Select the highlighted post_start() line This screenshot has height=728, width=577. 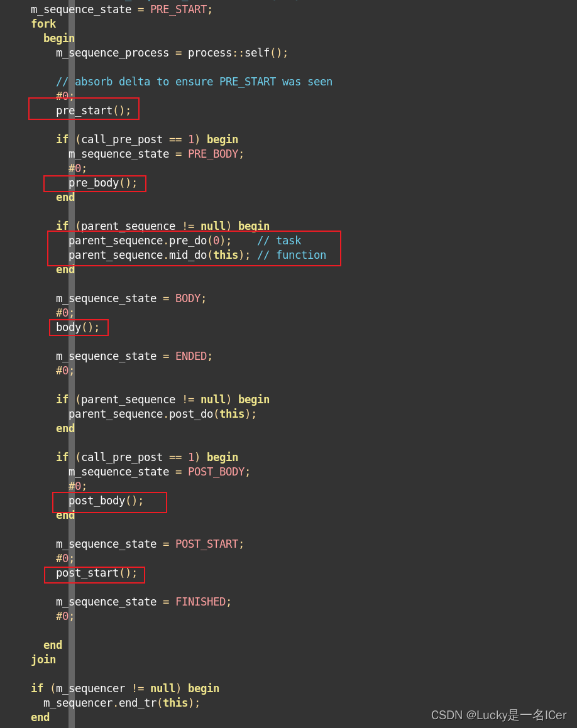click(x=94, y=573)
